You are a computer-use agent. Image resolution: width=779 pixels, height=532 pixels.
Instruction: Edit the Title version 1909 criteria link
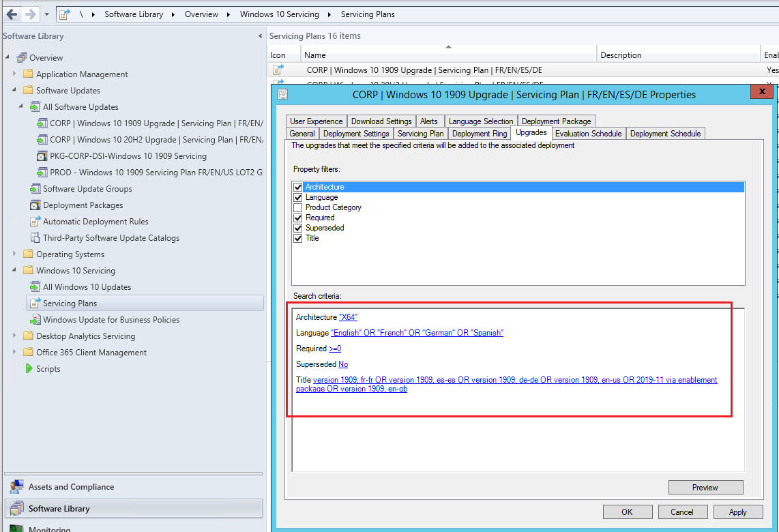[507, 385]
